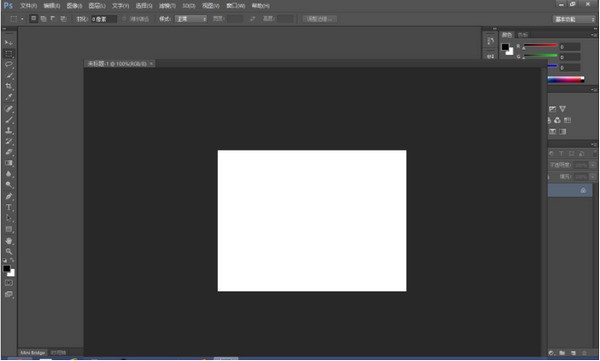Select the Rectangle shape tool
The image size is (600, 361).
tap(8, 229)
